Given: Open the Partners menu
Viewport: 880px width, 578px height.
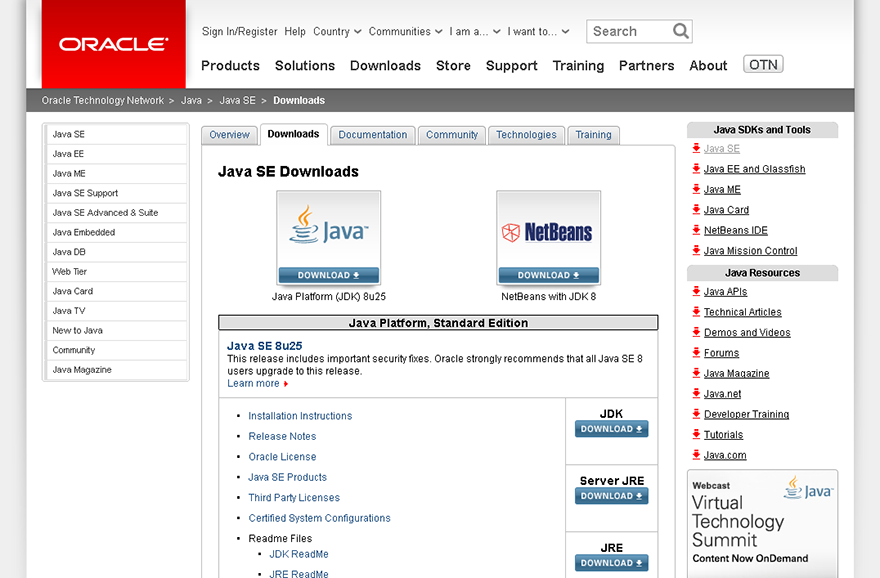Looking at the screenshot, I should click(647, 66).
